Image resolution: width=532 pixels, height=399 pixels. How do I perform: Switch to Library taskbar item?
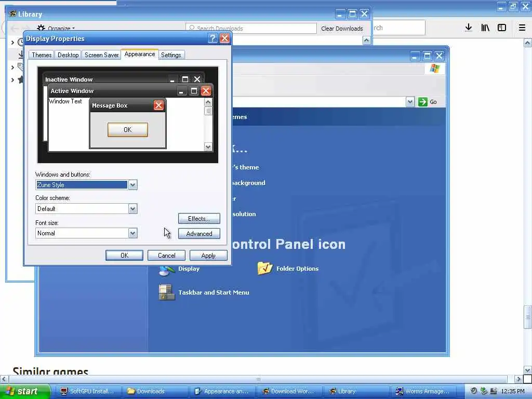356,391
